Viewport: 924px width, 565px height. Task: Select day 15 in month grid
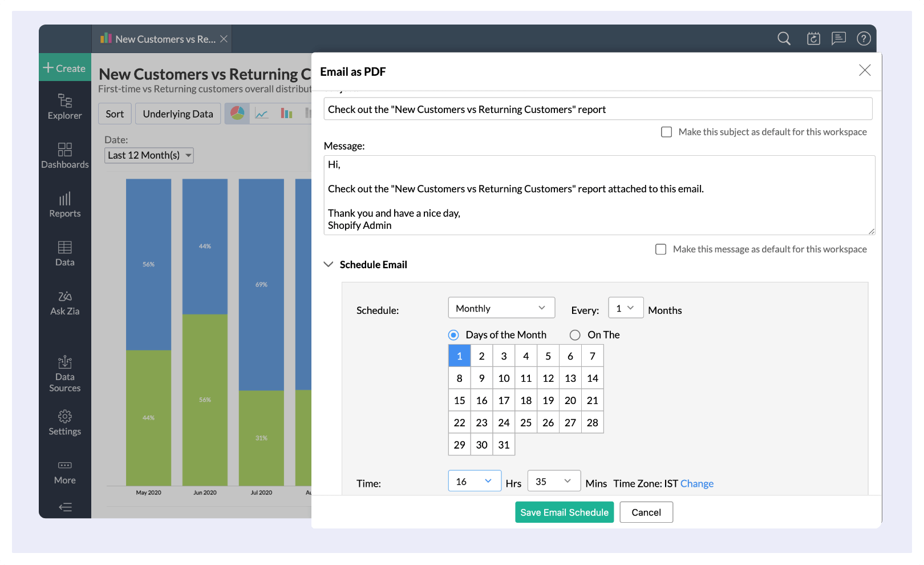460,401
